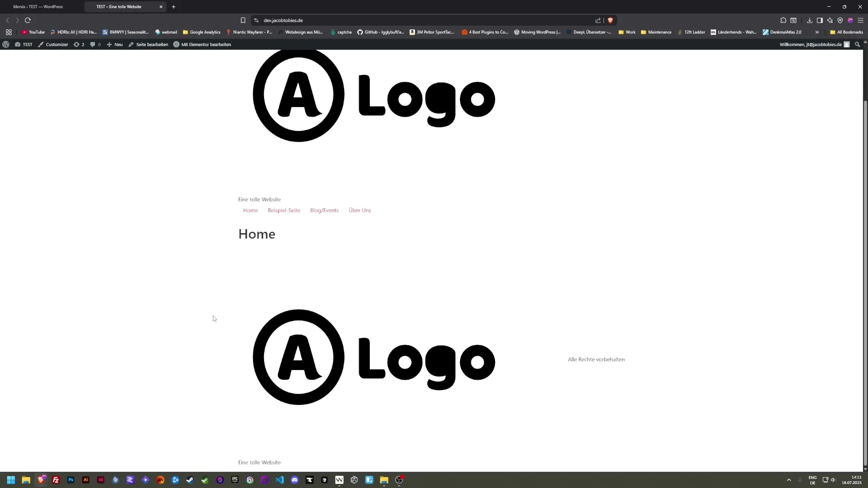Open Discord from the Windows taskbar
The width and height of the screenshot is (868, 488).
click(x=295, y=480)
